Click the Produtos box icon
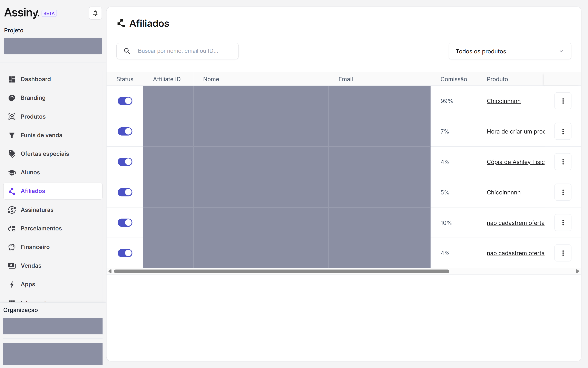 tap(12, 117)
